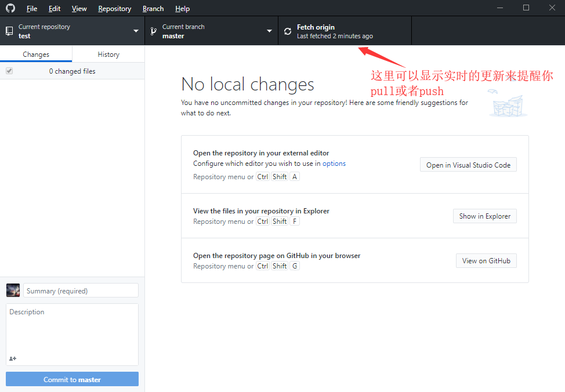Click the GitHub Octocat logo icon
The image size is (565, 392).
[x=10, y=8]
